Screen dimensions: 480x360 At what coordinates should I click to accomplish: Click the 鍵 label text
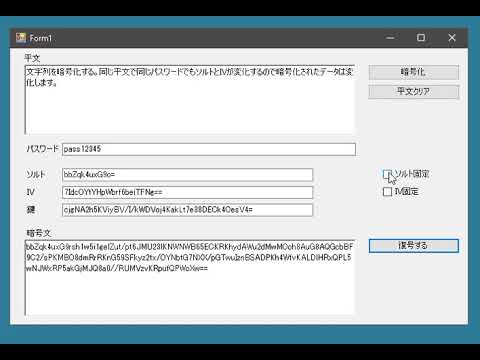pyautogui.click(x=31, y=210)
